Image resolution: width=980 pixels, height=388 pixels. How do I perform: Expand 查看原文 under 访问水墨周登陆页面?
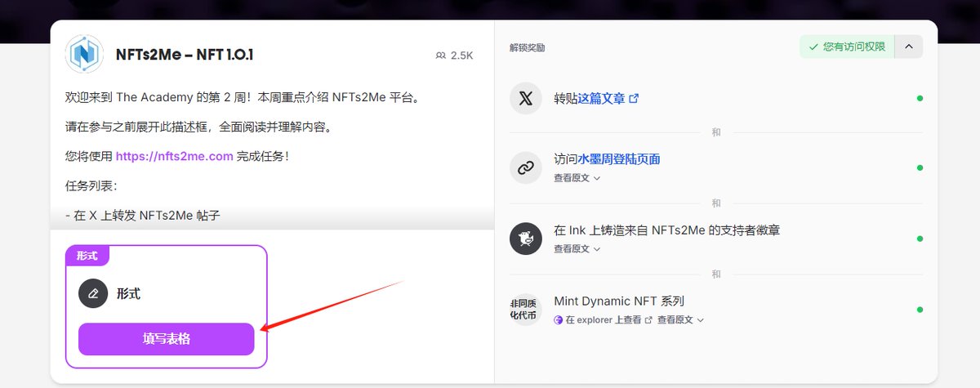pos(577,177)
